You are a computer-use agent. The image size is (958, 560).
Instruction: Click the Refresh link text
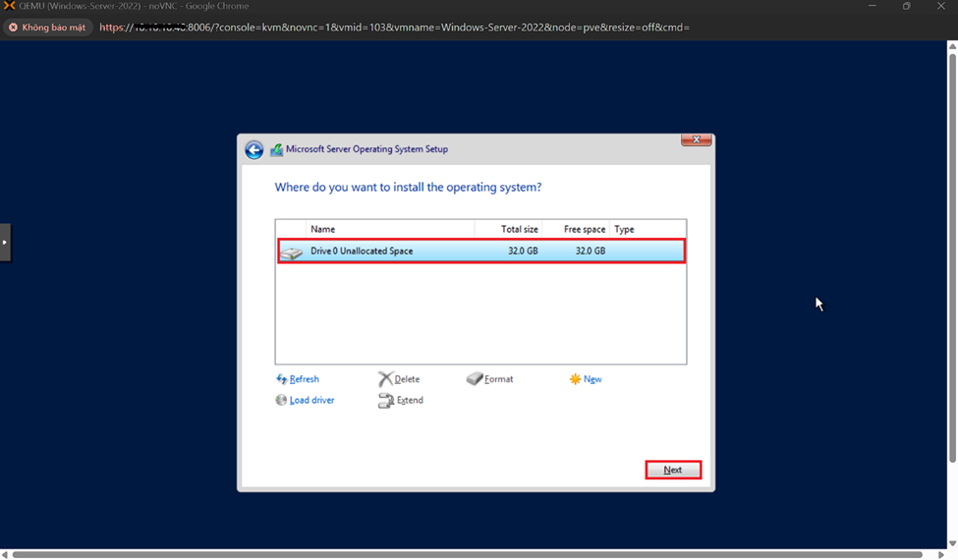305,379
